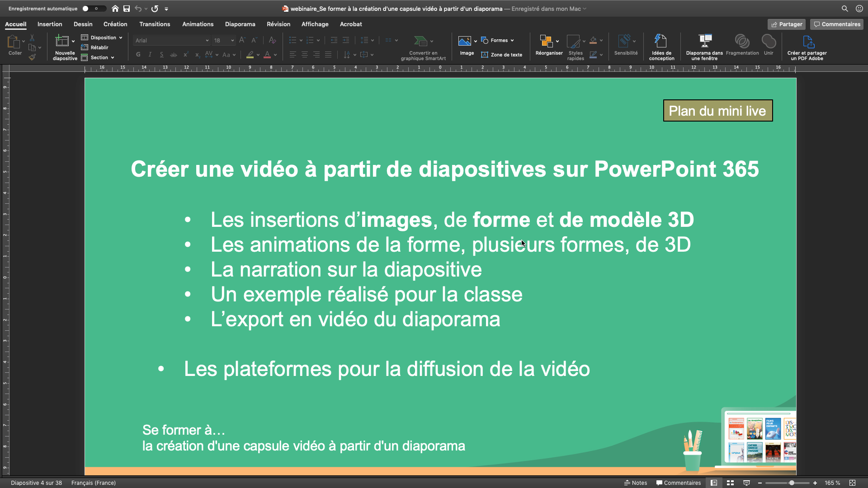868x488 pixels.
Task: Switch to the Insertion tab
Action: pyautogui.click(x=50, y=24)
